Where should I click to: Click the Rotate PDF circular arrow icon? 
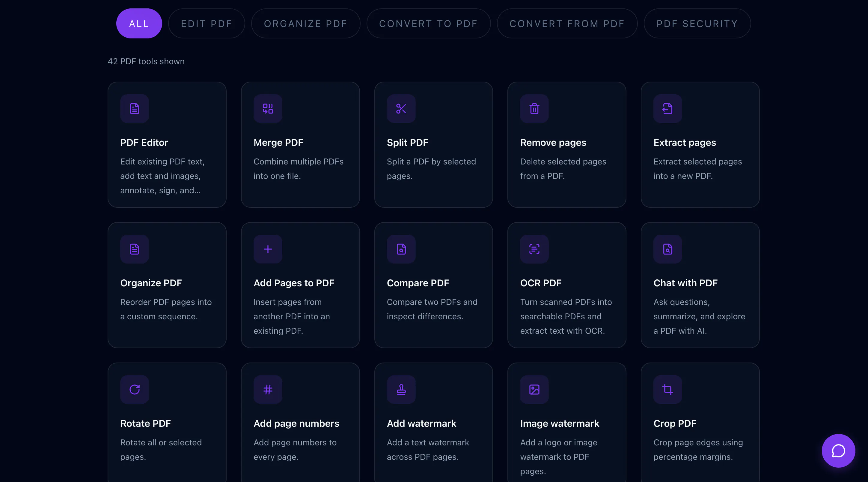(x=135, y=390)
